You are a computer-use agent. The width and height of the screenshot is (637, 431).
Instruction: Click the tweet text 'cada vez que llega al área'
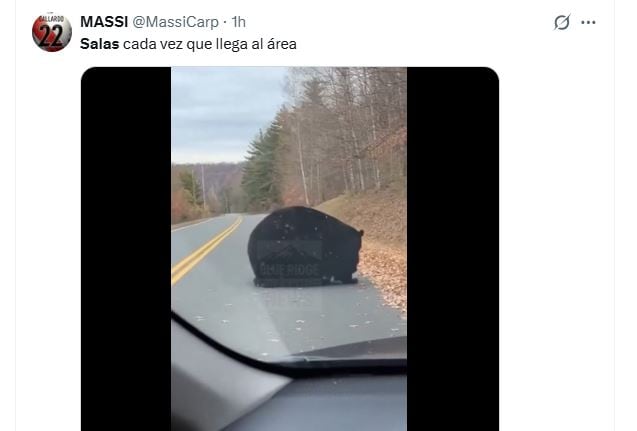[210, 44]
